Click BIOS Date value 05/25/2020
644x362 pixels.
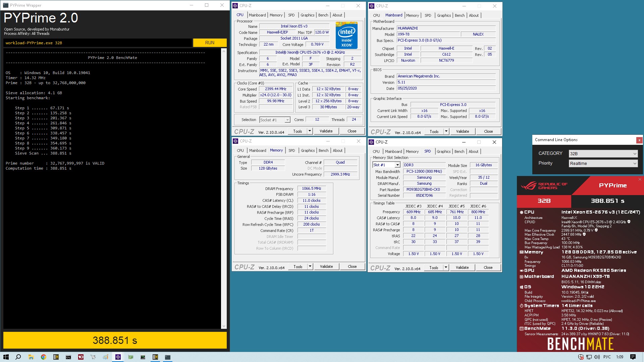pyautogui.click(x=446, y=88)
